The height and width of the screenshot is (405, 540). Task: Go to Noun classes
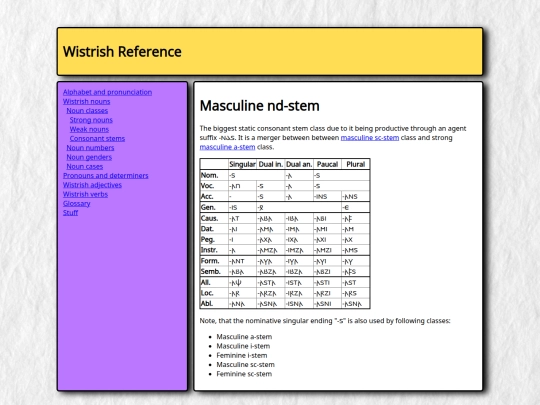(87, 111)
